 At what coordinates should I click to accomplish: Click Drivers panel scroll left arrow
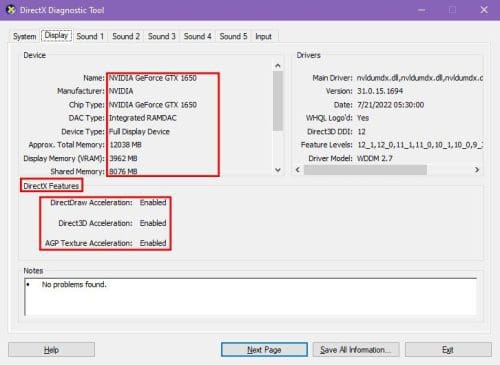[x=298, y=170]
